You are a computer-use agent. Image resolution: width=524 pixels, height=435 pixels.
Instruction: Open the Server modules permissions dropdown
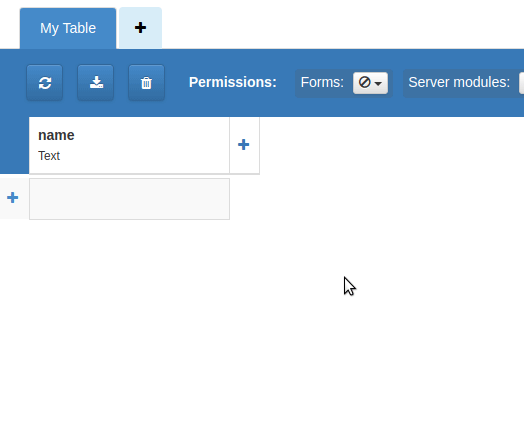[x=521, y=83]
